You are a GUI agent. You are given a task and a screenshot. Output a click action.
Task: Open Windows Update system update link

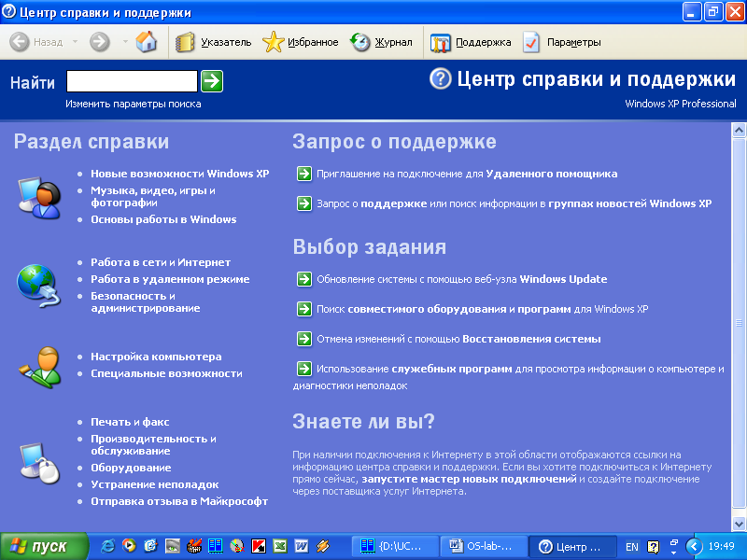pyautogui.click(x=462, y=279)
